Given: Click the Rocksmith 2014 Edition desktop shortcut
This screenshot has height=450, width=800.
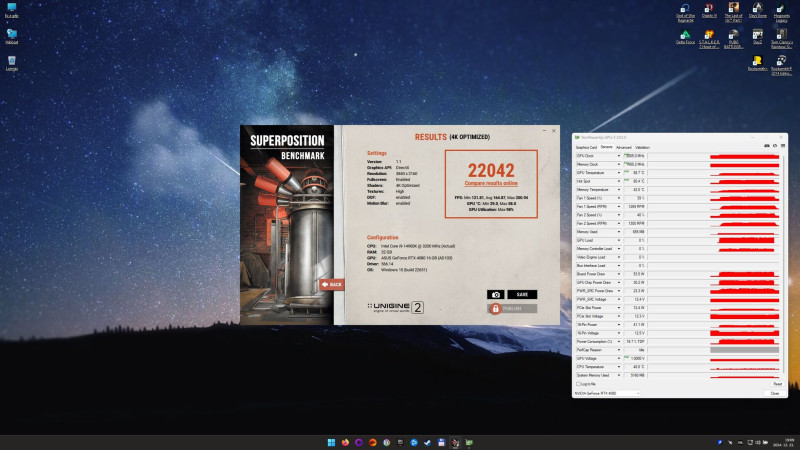Looking at the screenshot, I should point(782,65).
